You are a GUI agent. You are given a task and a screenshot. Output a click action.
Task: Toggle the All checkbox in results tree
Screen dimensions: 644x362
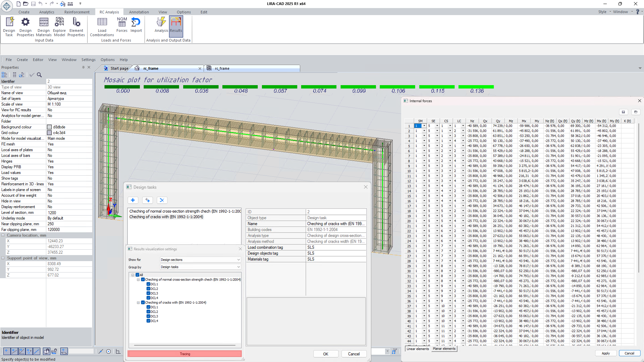point(138,275)
